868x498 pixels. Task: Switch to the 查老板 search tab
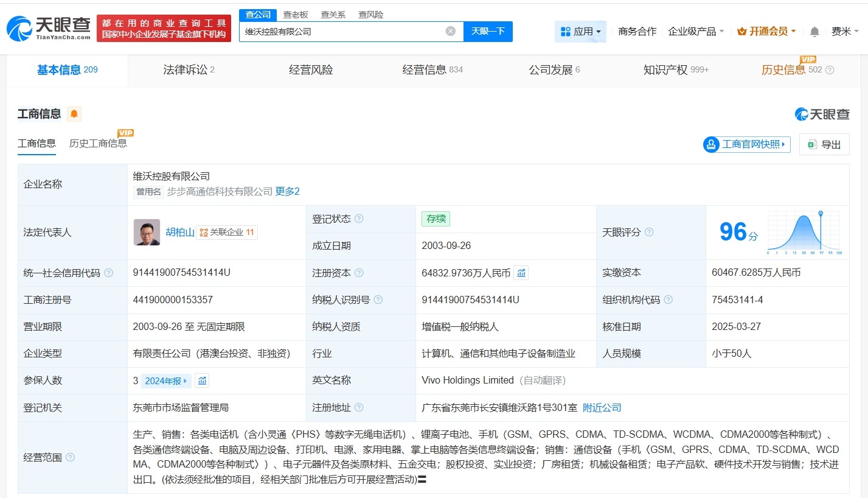pyautogui.click(x=294, y=14)
